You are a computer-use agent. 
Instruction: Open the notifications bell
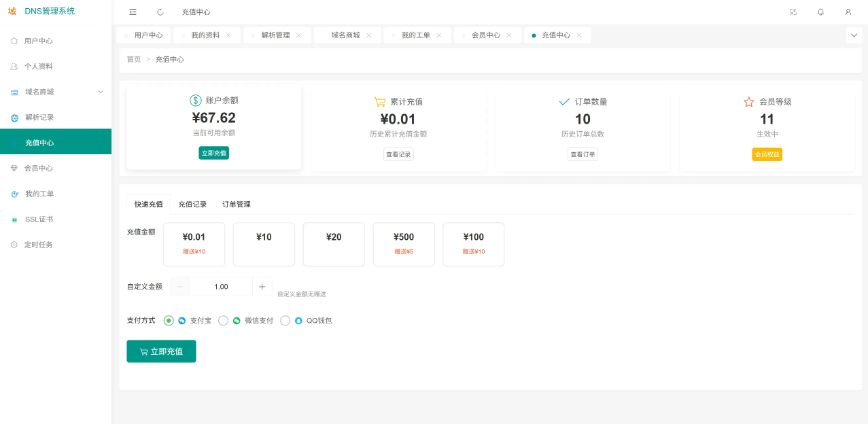pyautogui.click(x=820, y=12)
